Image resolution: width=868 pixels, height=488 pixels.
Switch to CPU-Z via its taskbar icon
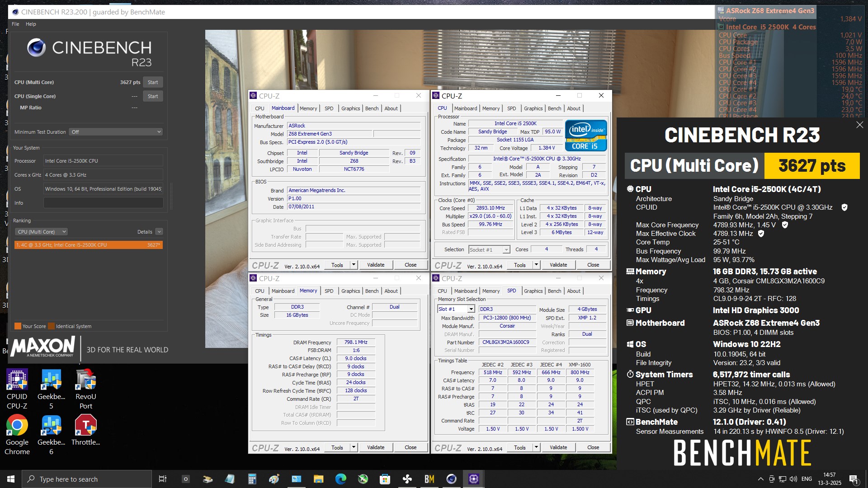[473, 479]
